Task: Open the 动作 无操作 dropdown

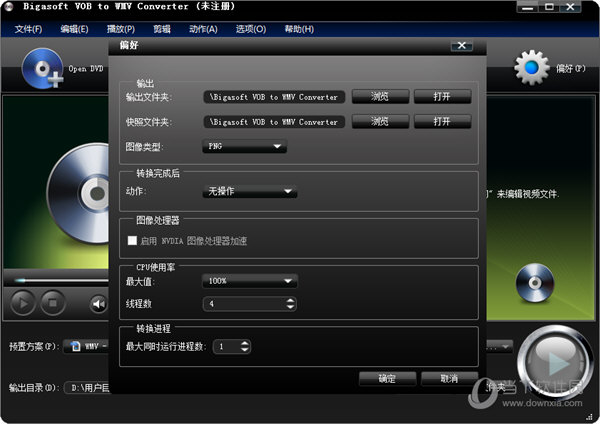Action: pyautogui.click(x=249, y=191)
